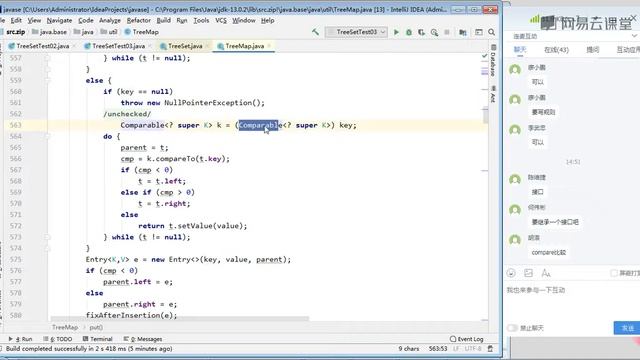Open the 4: Run tool window
The image size is (640, 360).
(20, 339)
